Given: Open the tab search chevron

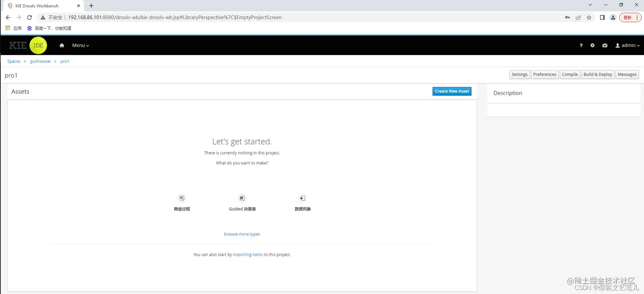Looking at the screenshot, I should (x=590, y=5).
